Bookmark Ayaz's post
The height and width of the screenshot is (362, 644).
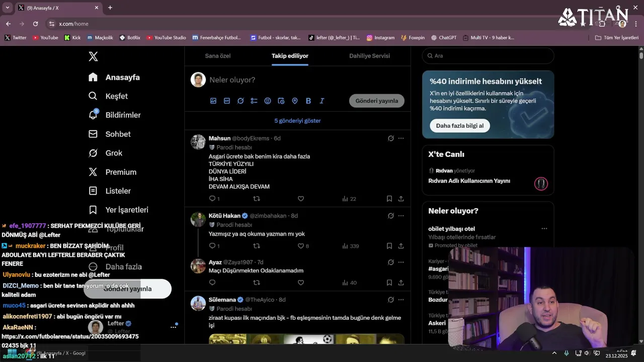coord(389,283)
